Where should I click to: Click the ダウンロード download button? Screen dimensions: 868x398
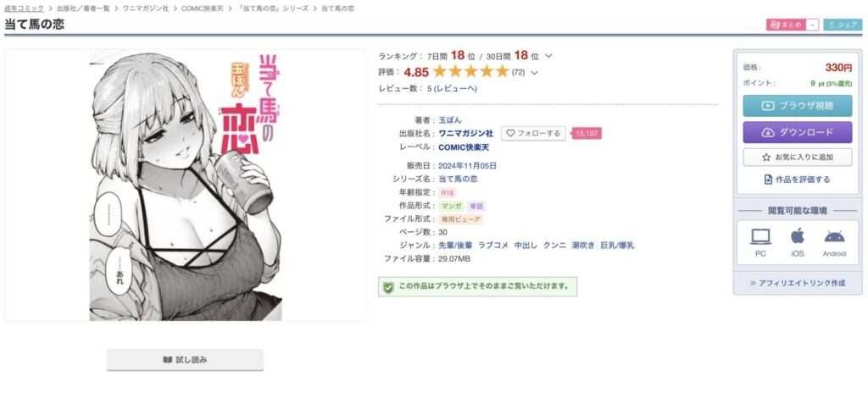coord(797,132)
